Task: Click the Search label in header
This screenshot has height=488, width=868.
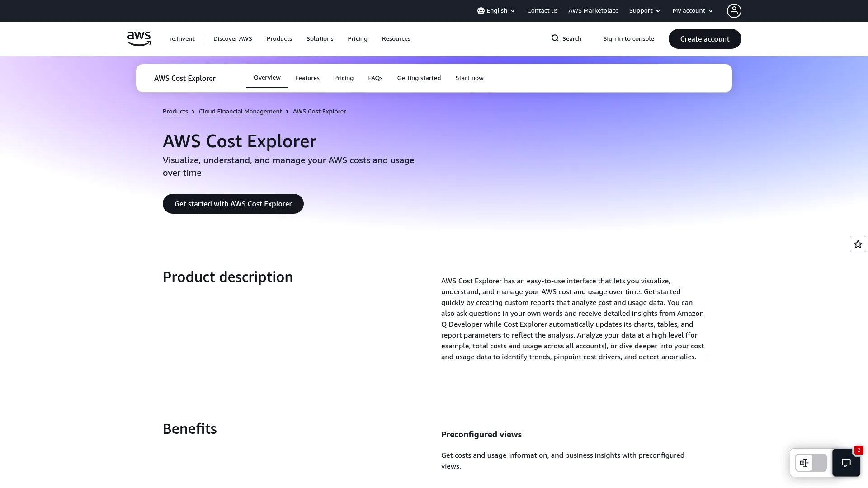Action: [572, 39]
